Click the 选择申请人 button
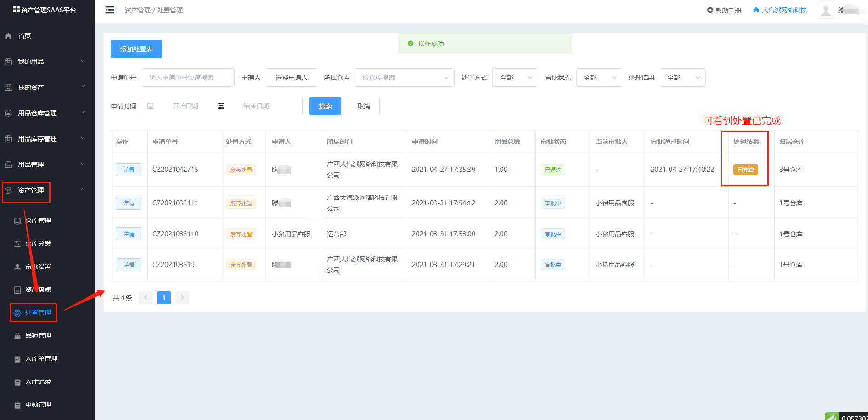This screenshot has height=420, width=868. [292, 78]
